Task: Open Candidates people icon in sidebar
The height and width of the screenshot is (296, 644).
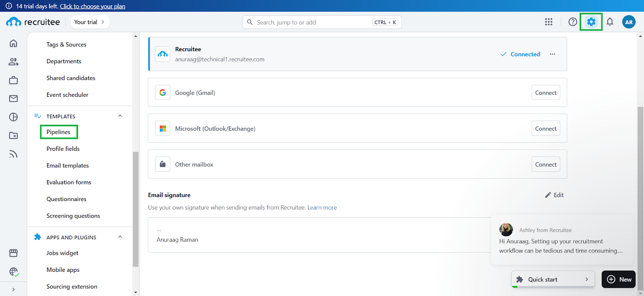Action: tap(13, 62)
